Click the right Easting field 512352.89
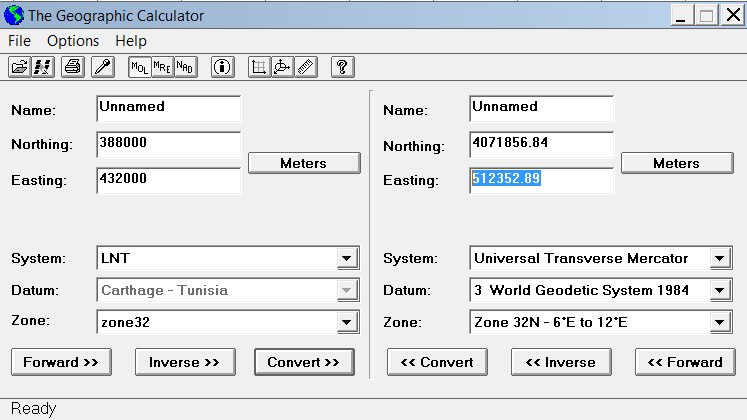Image resolution: width=747 pixels, height=420 pixels. pos(542,180)
